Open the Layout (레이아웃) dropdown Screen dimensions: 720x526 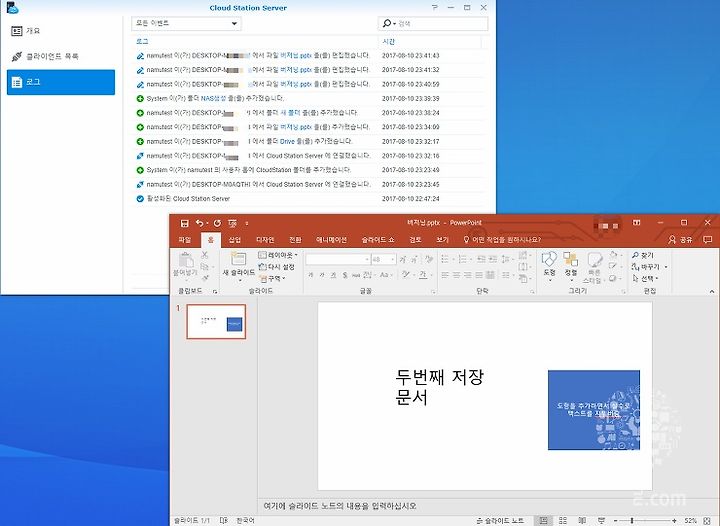coord(278,255)
